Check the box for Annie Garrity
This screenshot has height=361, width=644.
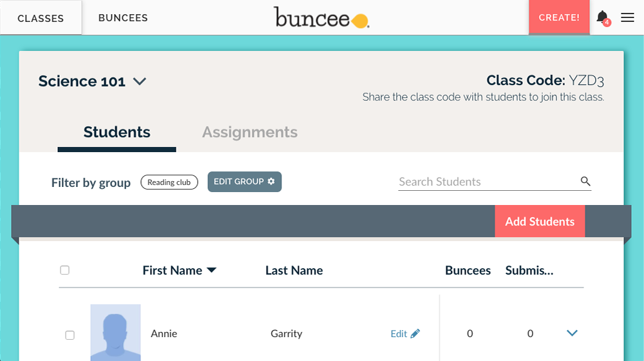(70, 335)
